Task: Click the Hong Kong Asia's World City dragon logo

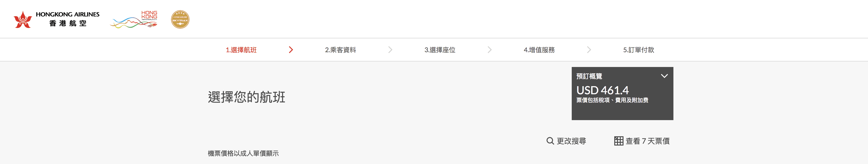Action: (x=134, y=20)
